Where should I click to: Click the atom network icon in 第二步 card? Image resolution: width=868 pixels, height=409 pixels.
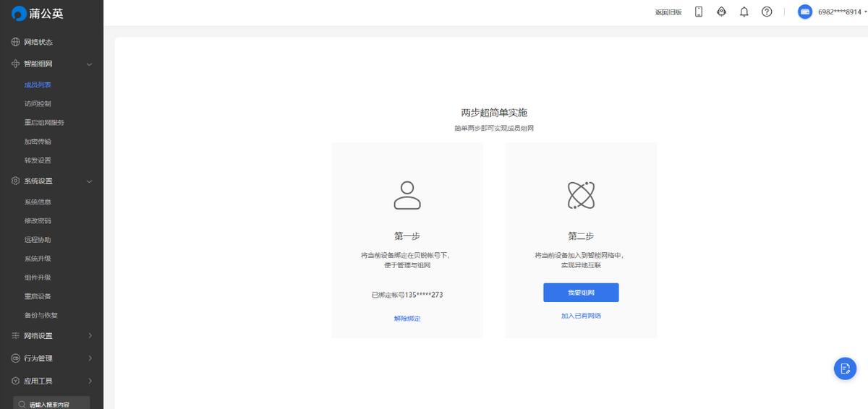(x=581, y=194)
